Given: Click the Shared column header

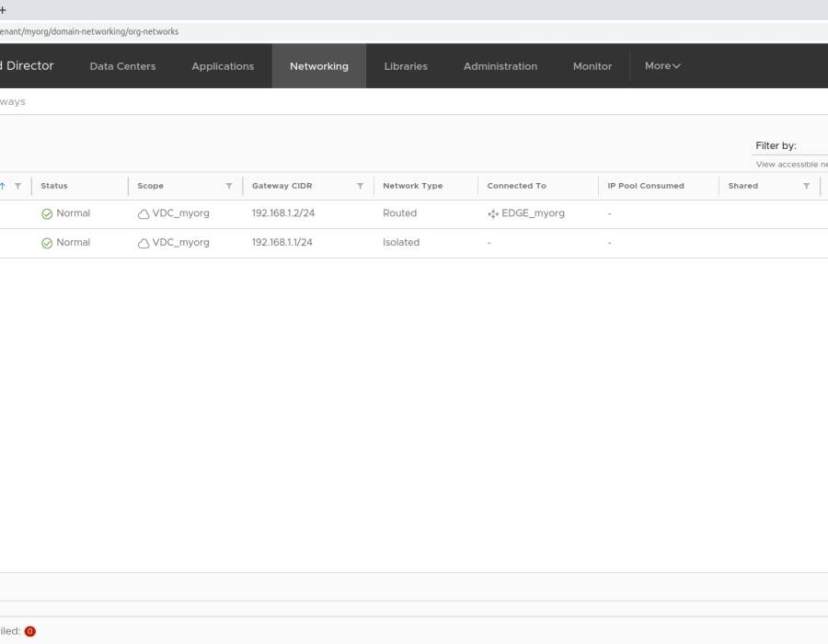Looking at the screenshot, I should (x=743, y=186).
